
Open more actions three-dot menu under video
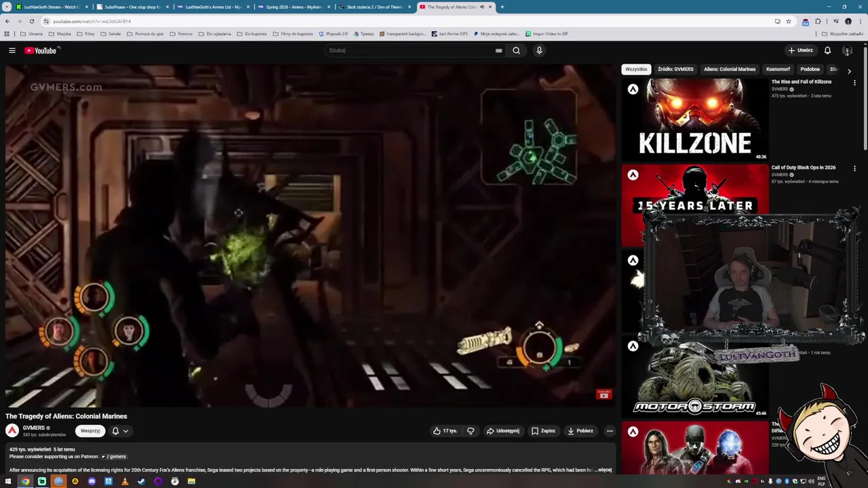(x=610, y=430)
